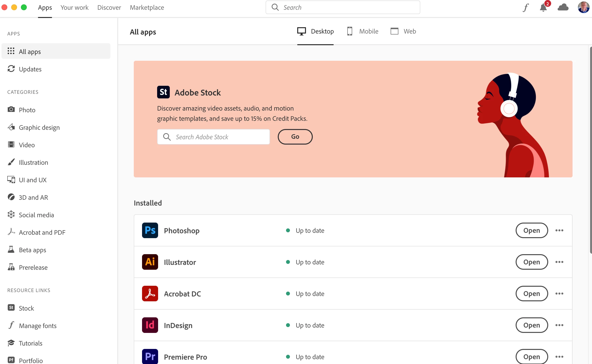The image size is (592, 364).
Task: Switch to the Web tab
Action: [403, 31]
